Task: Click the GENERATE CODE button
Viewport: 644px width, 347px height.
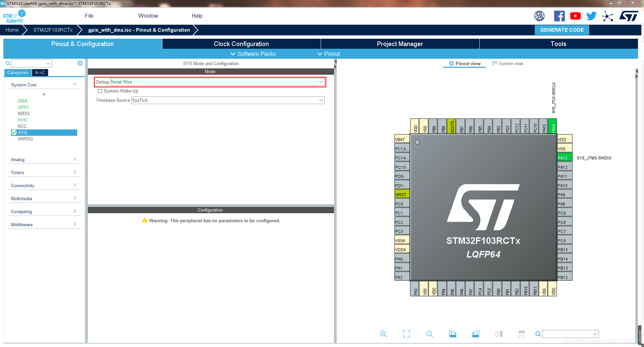Action: [x=562, y=30]
